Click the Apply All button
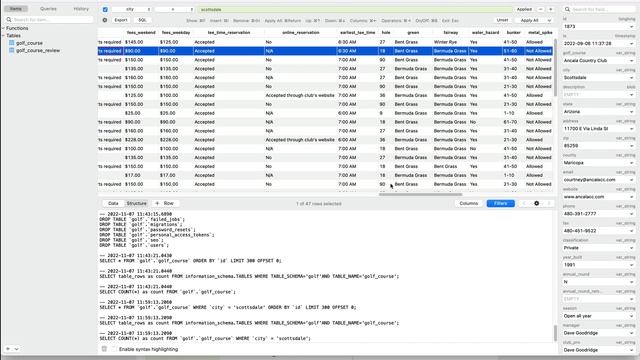The width and height of the screenshot is (640, 360). (x=529, y=20)
